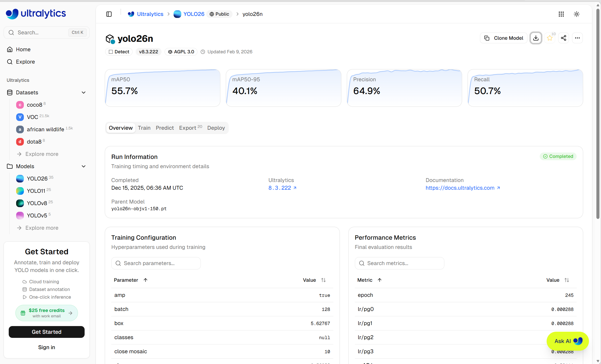Share the model via share icon

pos(564,38)
